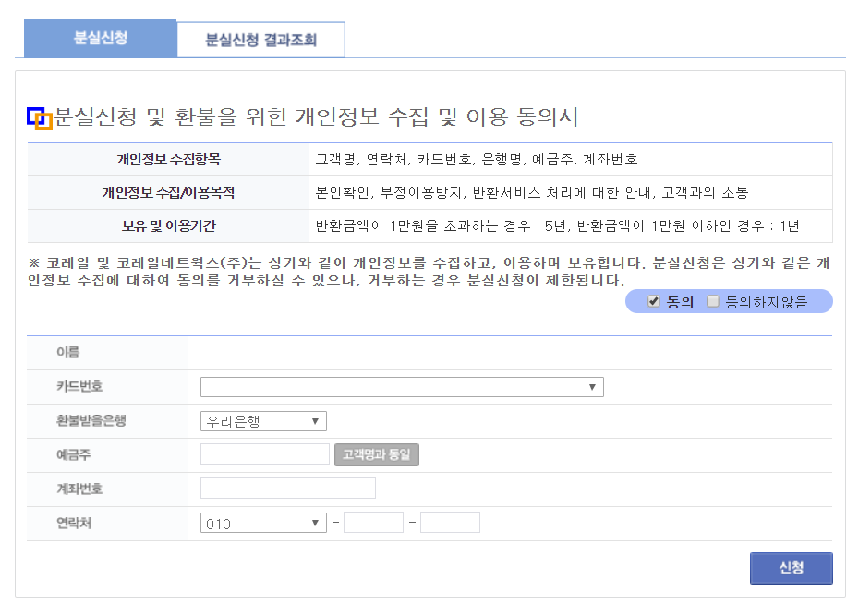Image resolution: width=859 pixels, height=616 pixels.
Task: Click the text starting 본인확인, 부정이용방지
Action: 532,192
